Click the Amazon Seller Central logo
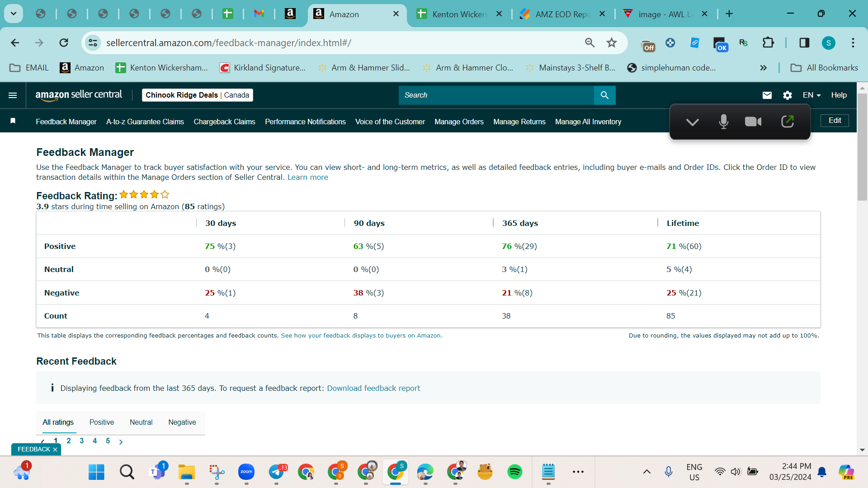The height and width of the screenshot is (488, 868). tap(79, 95)
